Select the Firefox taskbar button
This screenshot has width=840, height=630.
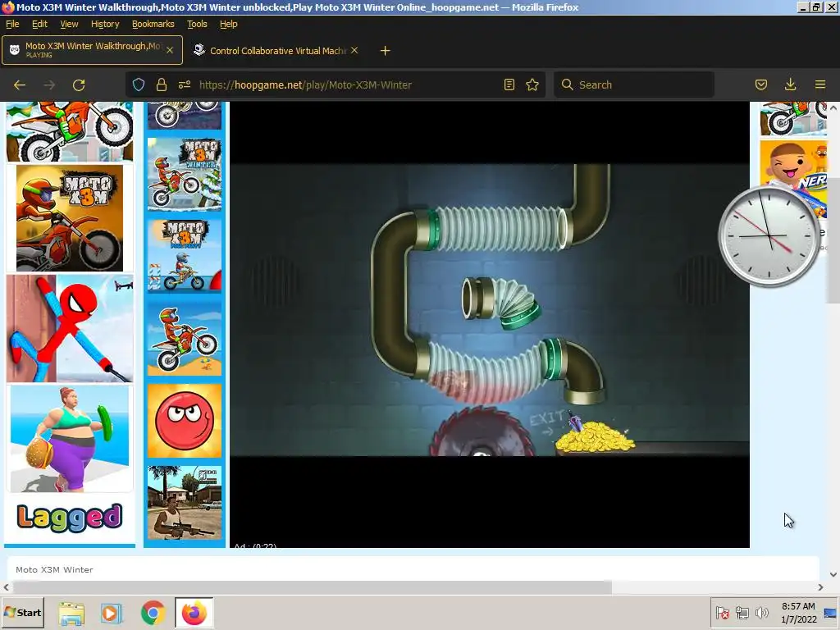(x=194, y=613)
